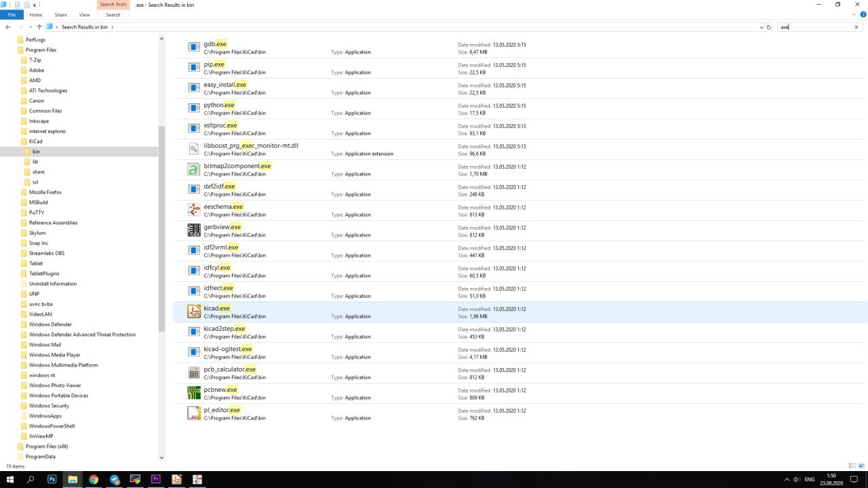Select the gdb.exe file icon
The image size is (868, 488).
click(193, 47)
